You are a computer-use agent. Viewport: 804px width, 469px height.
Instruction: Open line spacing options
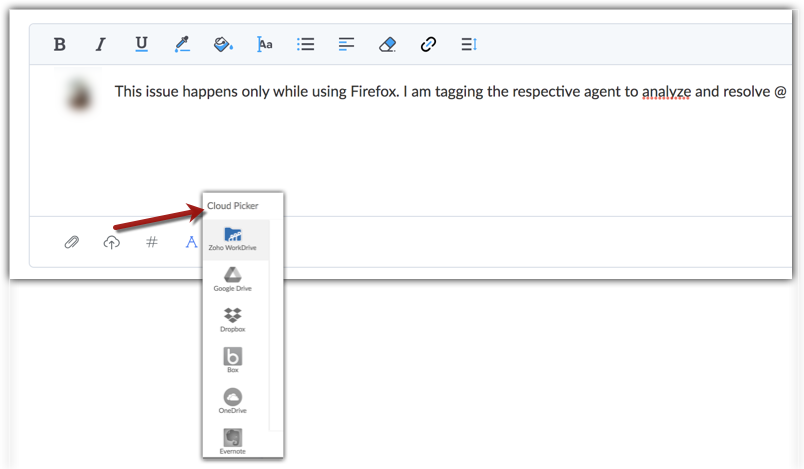click(x=469, y=44)
